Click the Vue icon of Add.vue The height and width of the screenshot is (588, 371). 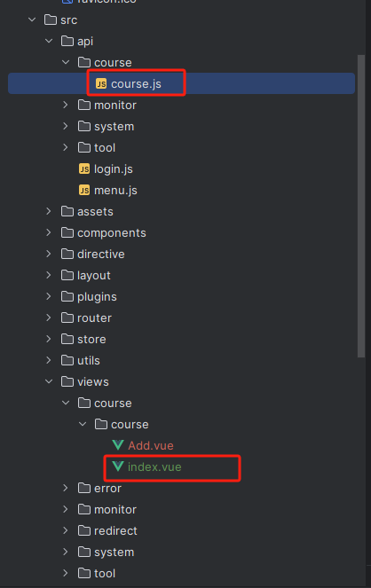tap(118, 445)
